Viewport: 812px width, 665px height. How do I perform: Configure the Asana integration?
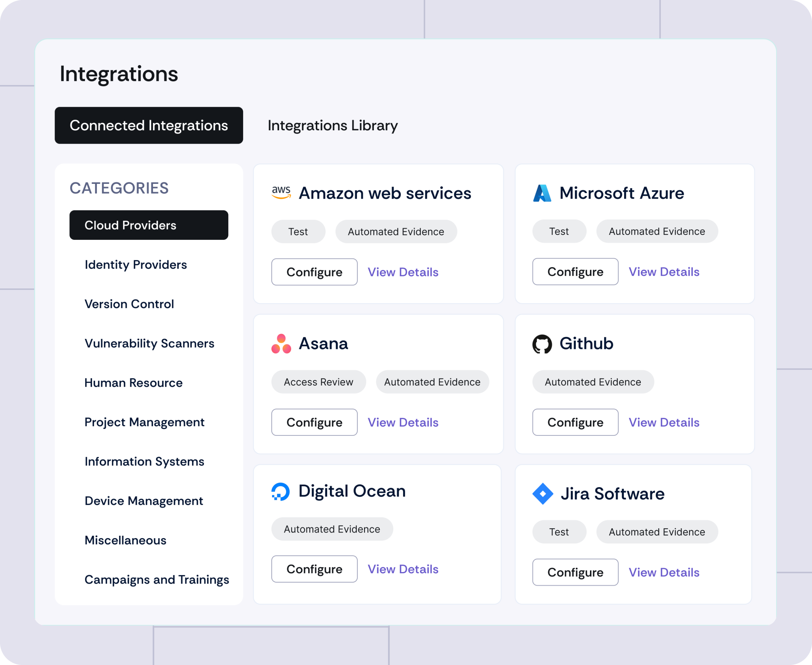pos(314,422)
